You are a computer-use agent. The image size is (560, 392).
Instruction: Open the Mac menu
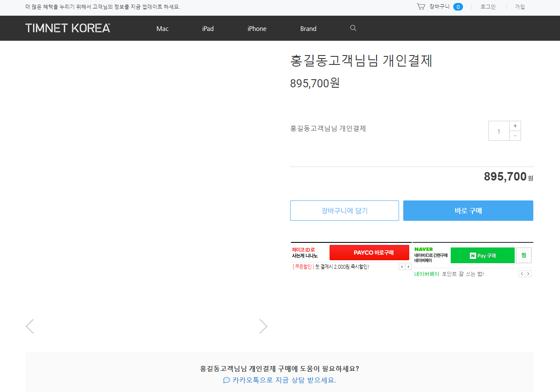(162, 29)
